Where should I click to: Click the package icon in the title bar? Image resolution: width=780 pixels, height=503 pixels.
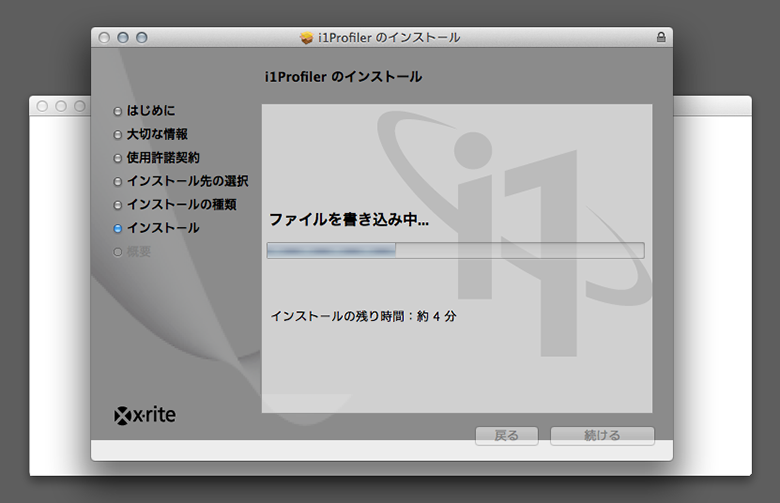click(307, 37)
